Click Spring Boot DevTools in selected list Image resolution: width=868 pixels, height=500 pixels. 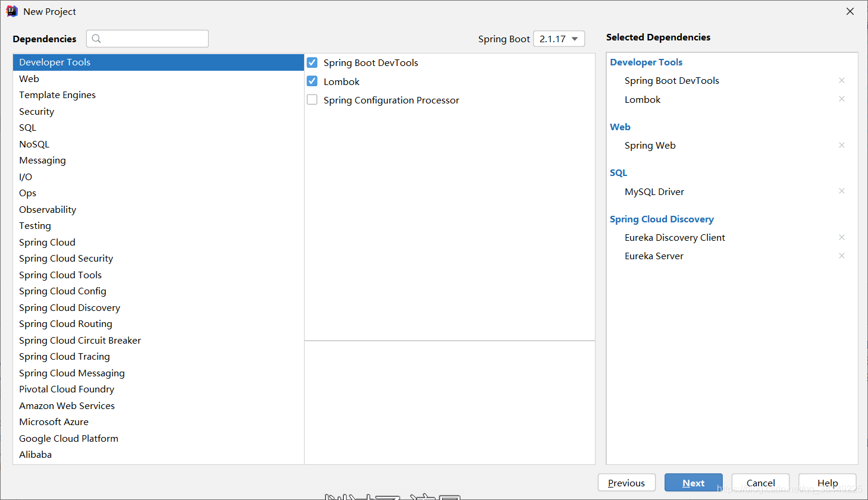pyautogui.click(x=672, y=80)
